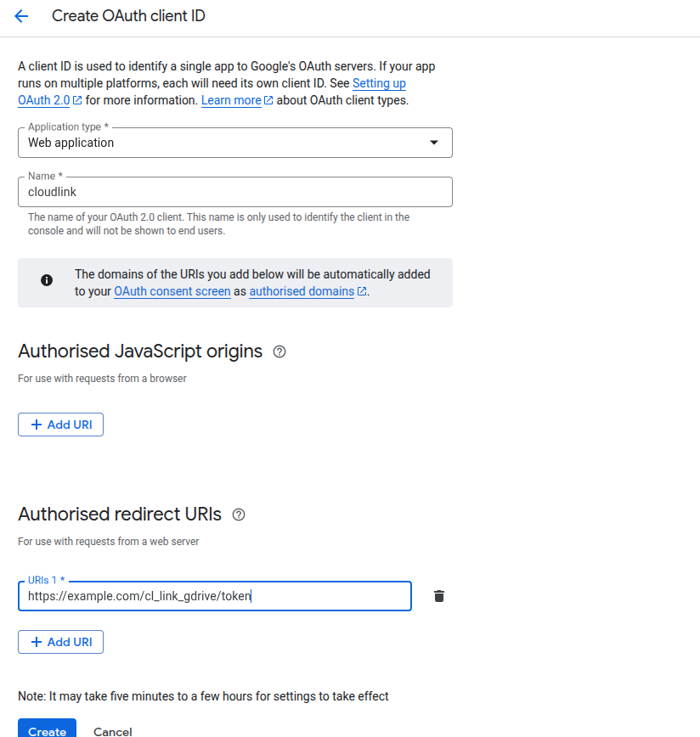Click the info icon in the domains notice

click(x=47, y=280)
